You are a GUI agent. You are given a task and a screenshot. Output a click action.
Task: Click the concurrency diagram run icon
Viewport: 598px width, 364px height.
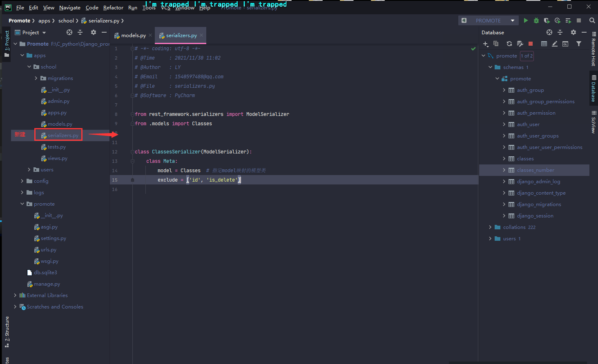(x=568, y=20)
